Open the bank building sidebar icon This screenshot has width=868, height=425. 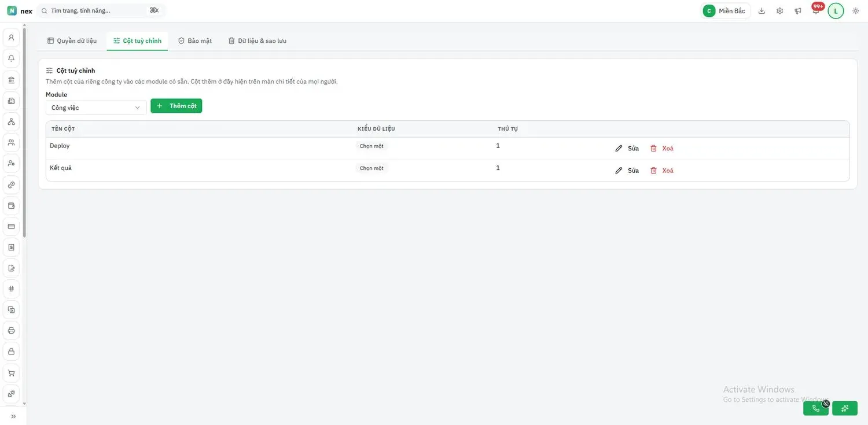click(11, 79)
